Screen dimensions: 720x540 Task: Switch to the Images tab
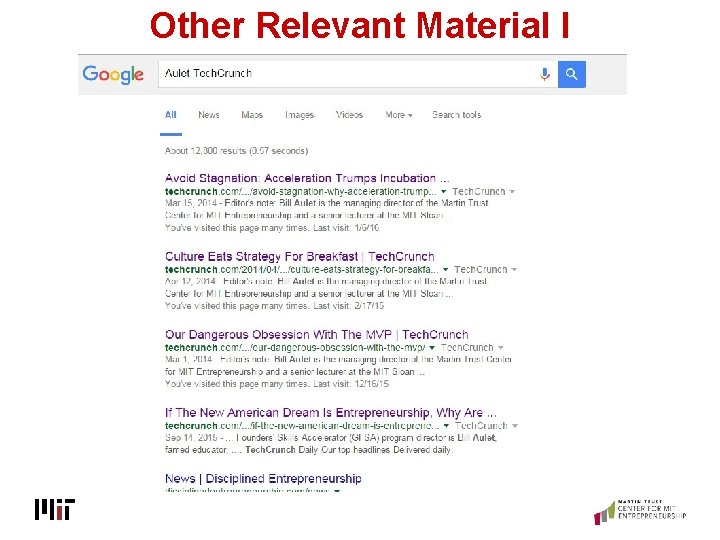tap(299, 115)
